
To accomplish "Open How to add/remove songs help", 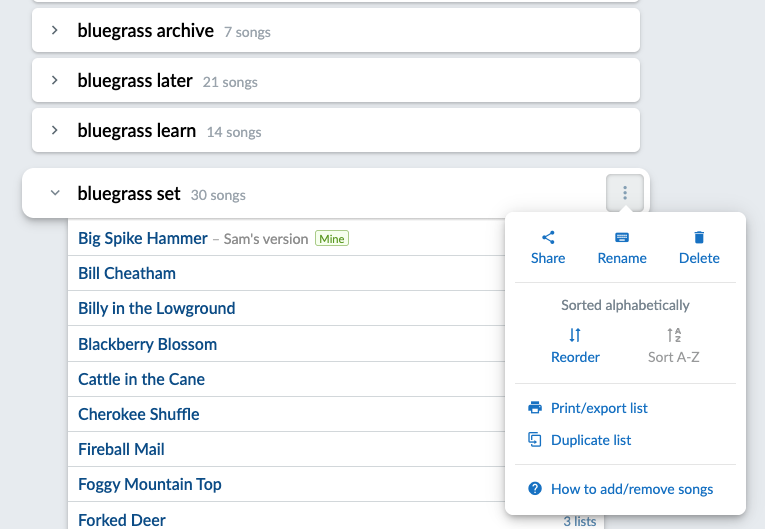I will click(x=632, y=489).
